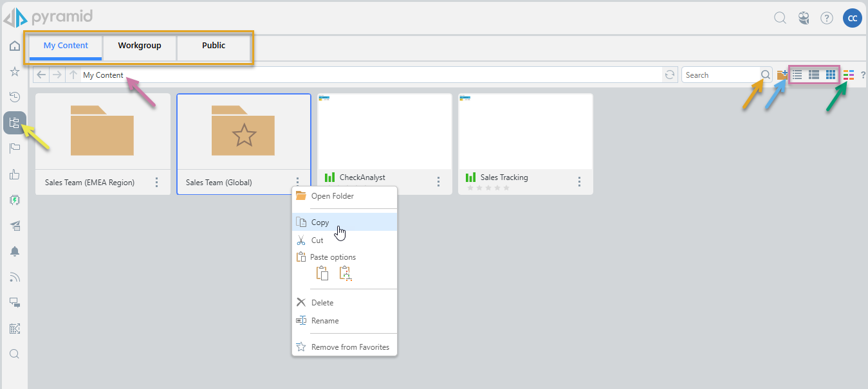Open three-dot menu for Sales Tracking

pos(579,182)
